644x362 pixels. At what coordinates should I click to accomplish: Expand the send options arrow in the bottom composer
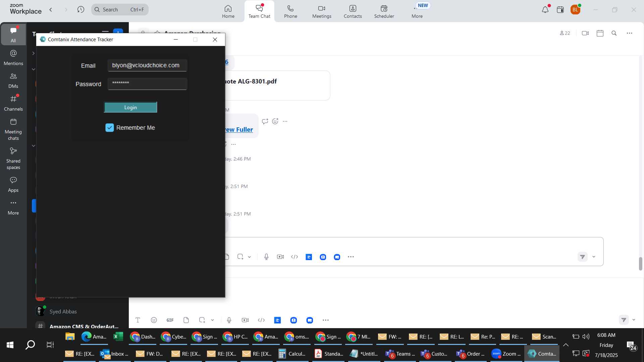pyautogui.click(x=634, y=320)
